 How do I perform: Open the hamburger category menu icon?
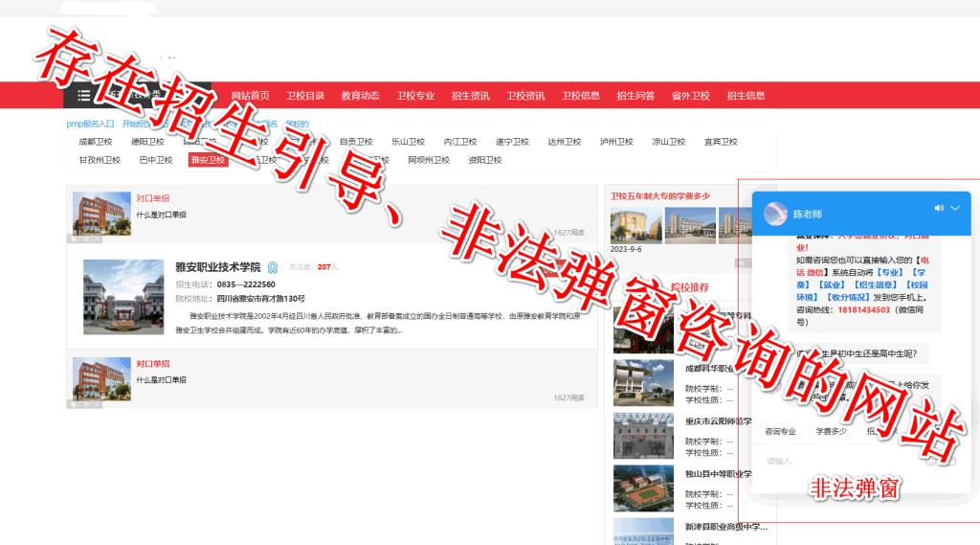(x=84, y=96)
